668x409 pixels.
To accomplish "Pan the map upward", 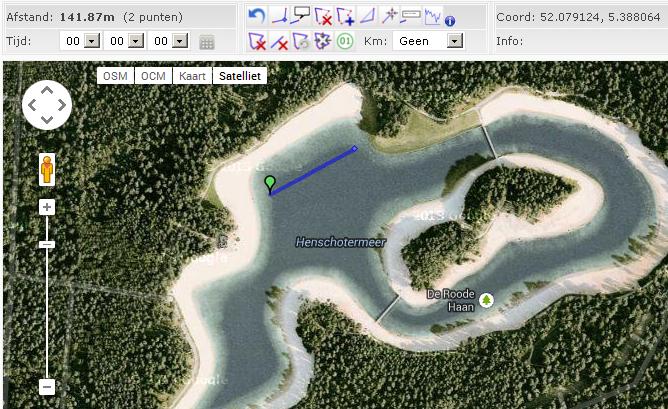I will click(47, 90).
